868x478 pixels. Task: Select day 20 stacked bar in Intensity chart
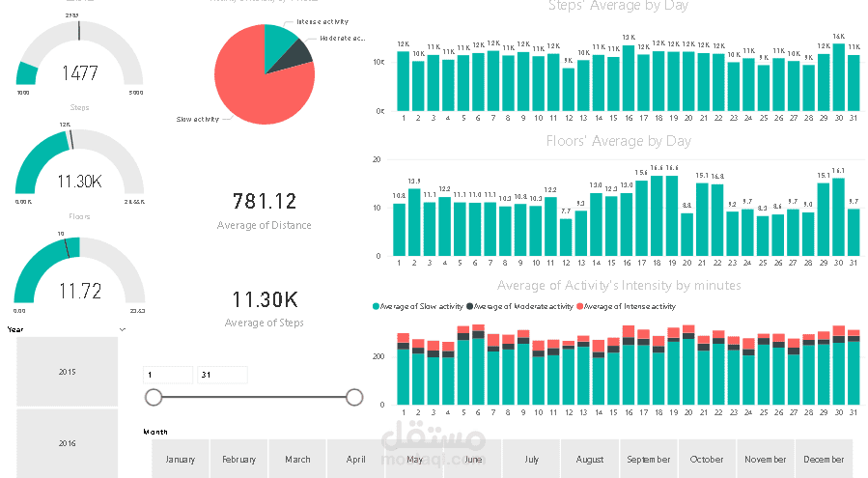click(688, 365)
